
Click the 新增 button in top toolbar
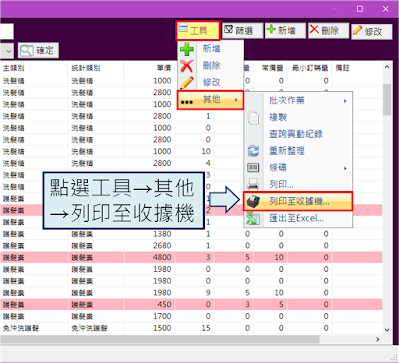click(x=285, y=31)
